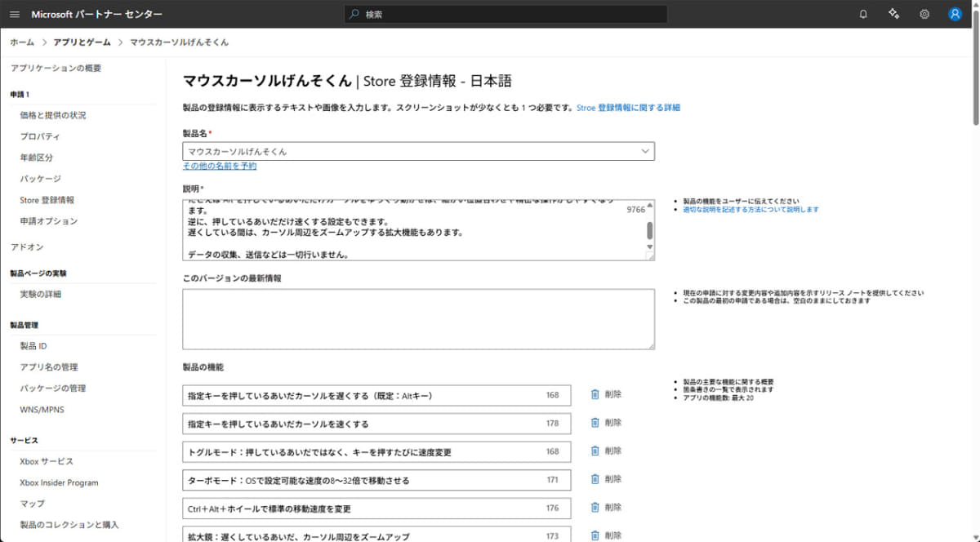Viewport: 980px width, 542px height.
Task: Edit feature field 指定キー…カーソルを速くする
Action: click(376, 424)
